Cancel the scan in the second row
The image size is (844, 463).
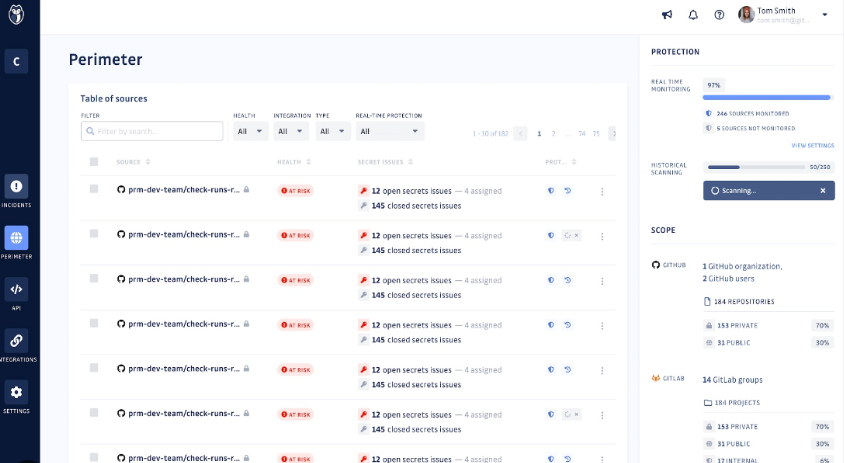point(576,235)
